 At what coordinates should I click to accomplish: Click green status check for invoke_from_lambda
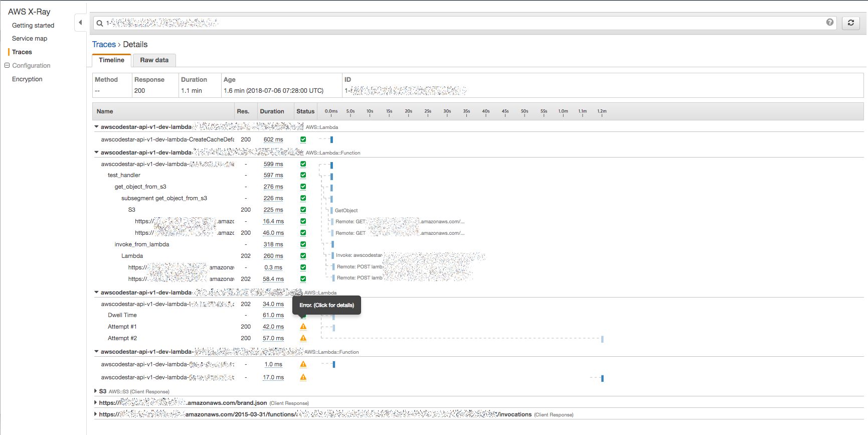(x=303, y=244)
